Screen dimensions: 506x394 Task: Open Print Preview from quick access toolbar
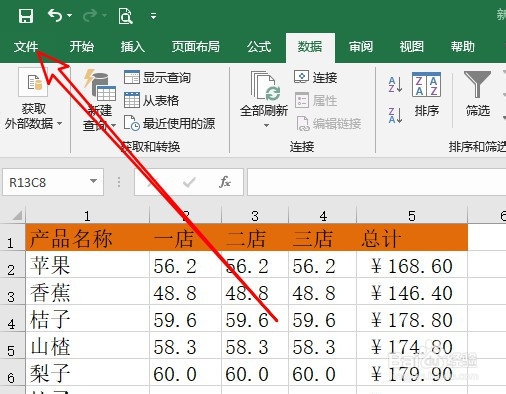click(x=125, y=16)
